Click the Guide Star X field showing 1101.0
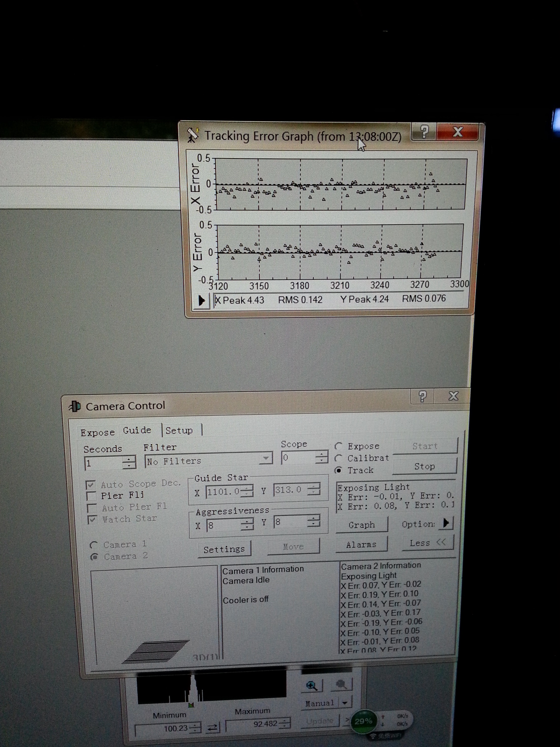Viewport: 560px width, 747px height. coord(223,491)
